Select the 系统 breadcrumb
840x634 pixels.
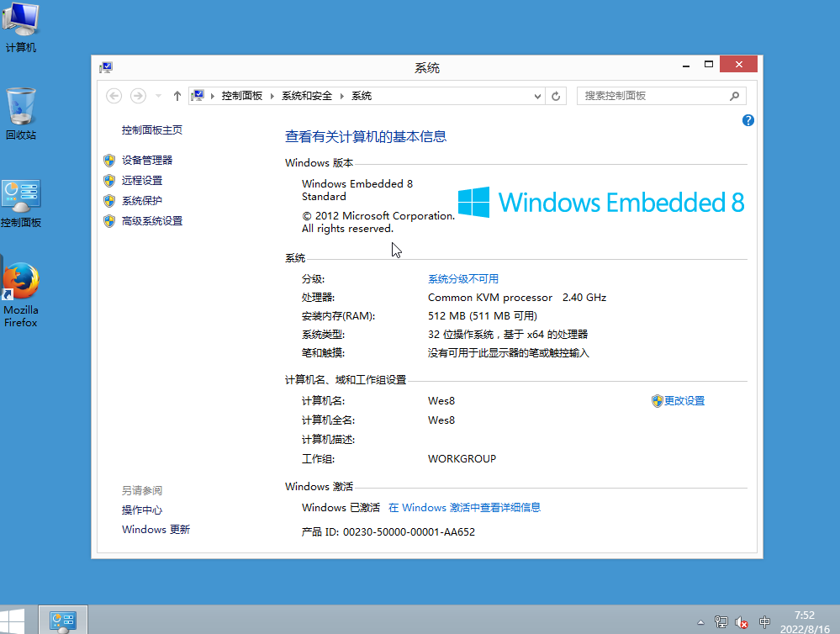click(x=362, y=96)
